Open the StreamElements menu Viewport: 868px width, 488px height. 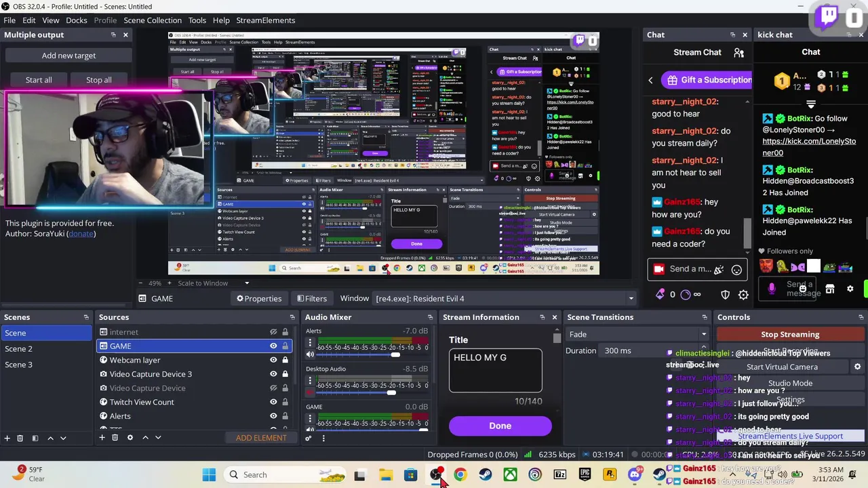pos(265,20)
